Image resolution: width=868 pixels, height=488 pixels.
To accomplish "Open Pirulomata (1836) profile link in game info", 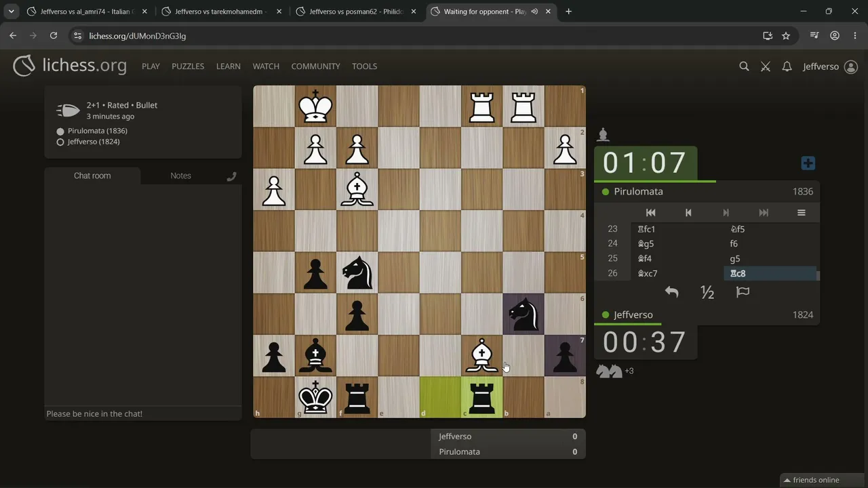I will point(98,131).
